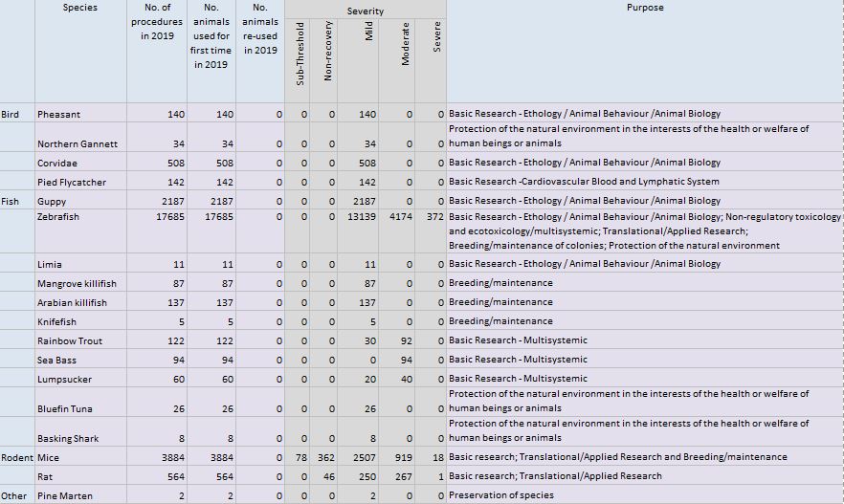The image size is (844, 504).
Task: Click the Severity group header
Action: click(x=365, y=11)
